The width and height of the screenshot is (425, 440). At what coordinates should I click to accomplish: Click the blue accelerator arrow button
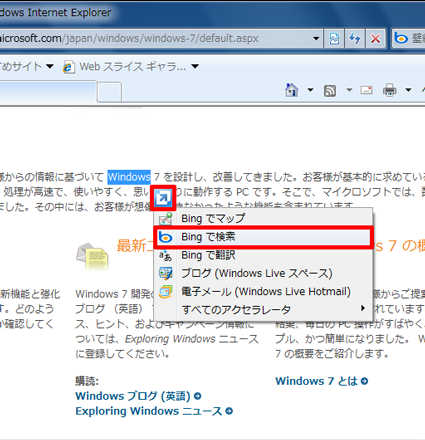pos(163,198)
